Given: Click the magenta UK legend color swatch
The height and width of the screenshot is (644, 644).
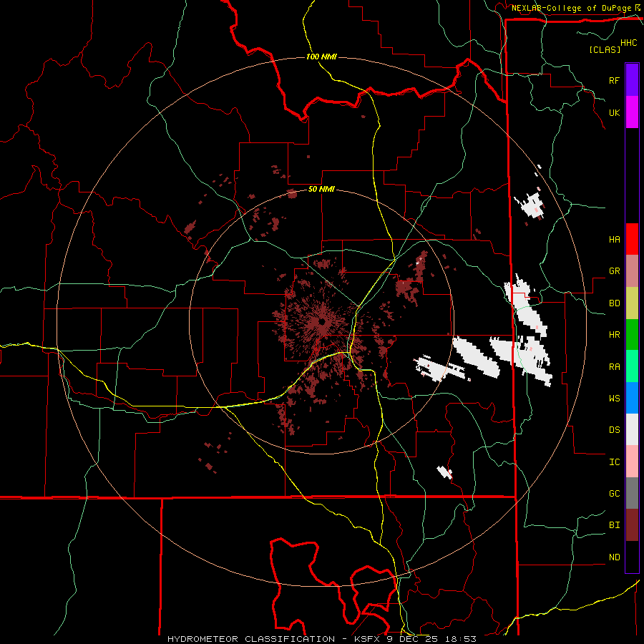Looking at the screenshot, I should coord(632,112).
